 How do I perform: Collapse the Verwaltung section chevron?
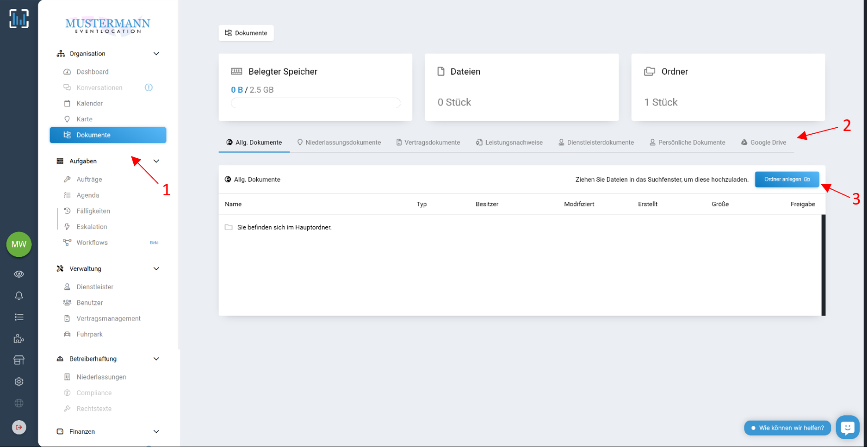pos(156,268)
